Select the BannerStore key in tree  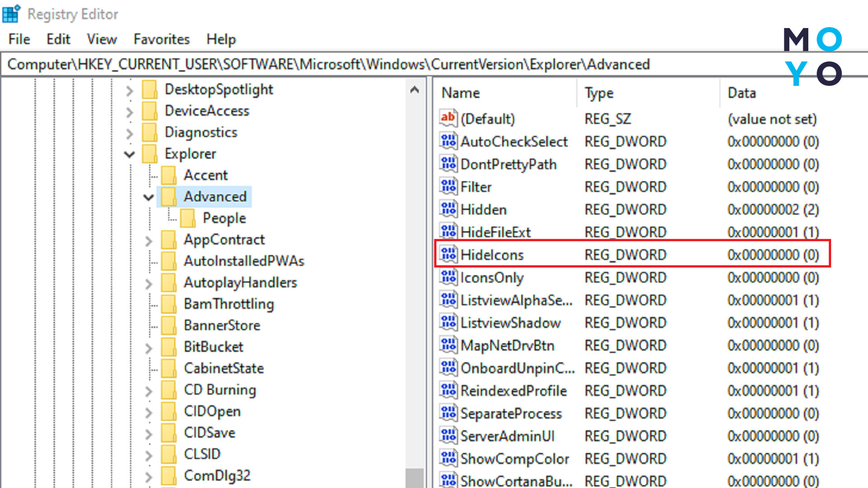click(x=222, y=325)
